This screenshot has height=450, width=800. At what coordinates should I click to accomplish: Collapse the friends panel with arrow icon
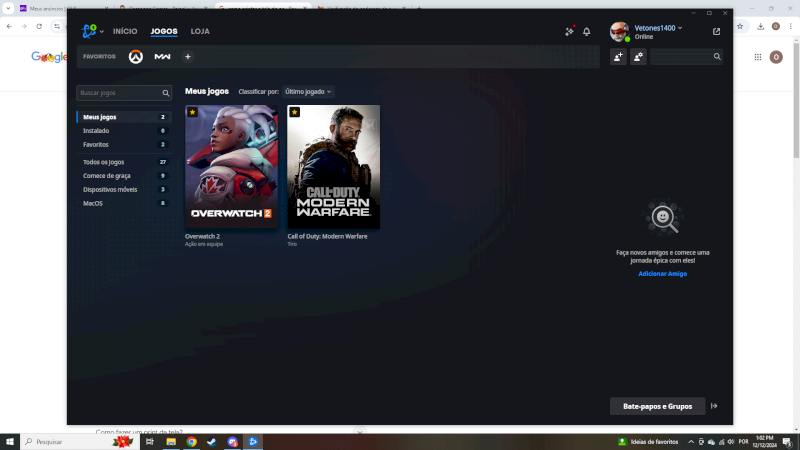[x=714, y=406]
